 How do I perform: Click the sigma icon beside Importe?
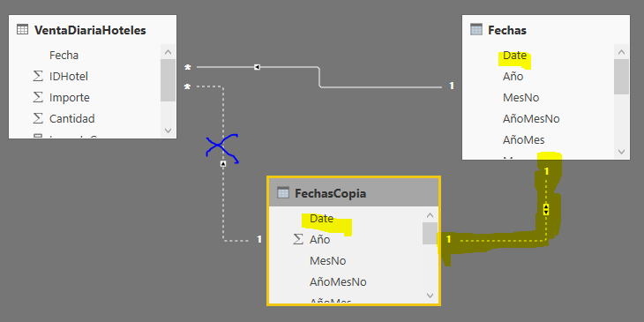pyautogui.click(x=38, y=97)
